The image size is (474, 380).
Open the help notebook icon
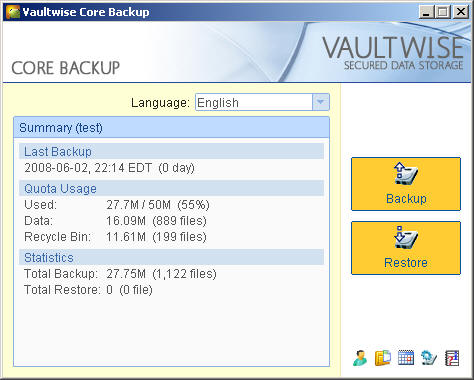click(x=452, y=358)
